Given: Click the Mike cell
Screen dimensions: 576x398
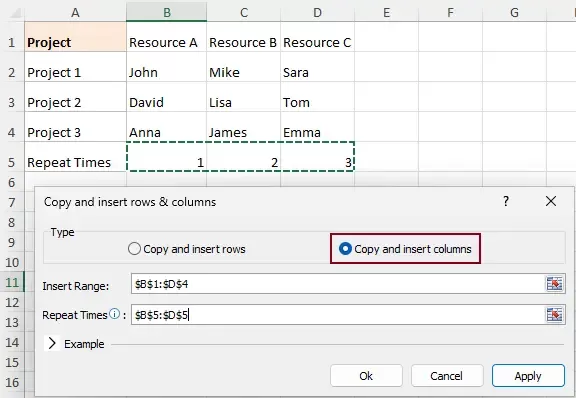Looking at the screenshot, I should (244, 67).
